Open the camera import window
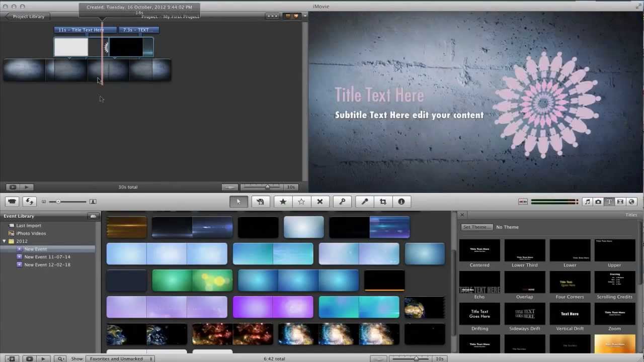The height and width of the screenshot is (362, 644). click(12, 202)
